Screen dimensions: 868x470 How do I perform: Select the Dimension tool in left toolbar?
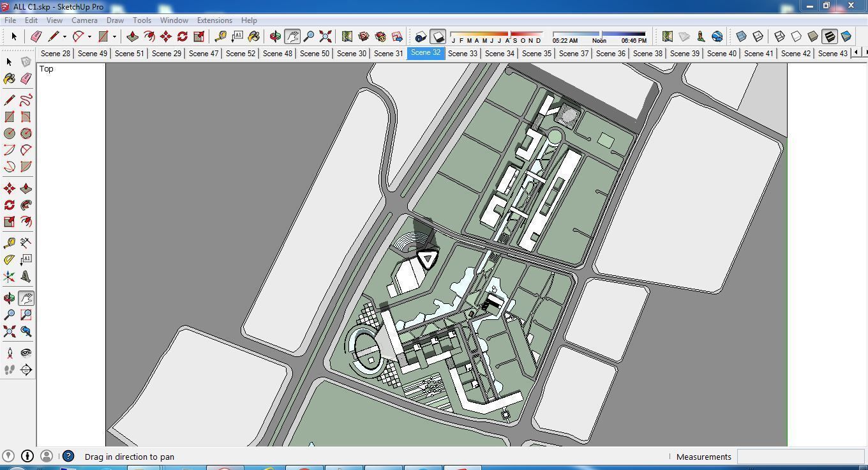(26, 243)
